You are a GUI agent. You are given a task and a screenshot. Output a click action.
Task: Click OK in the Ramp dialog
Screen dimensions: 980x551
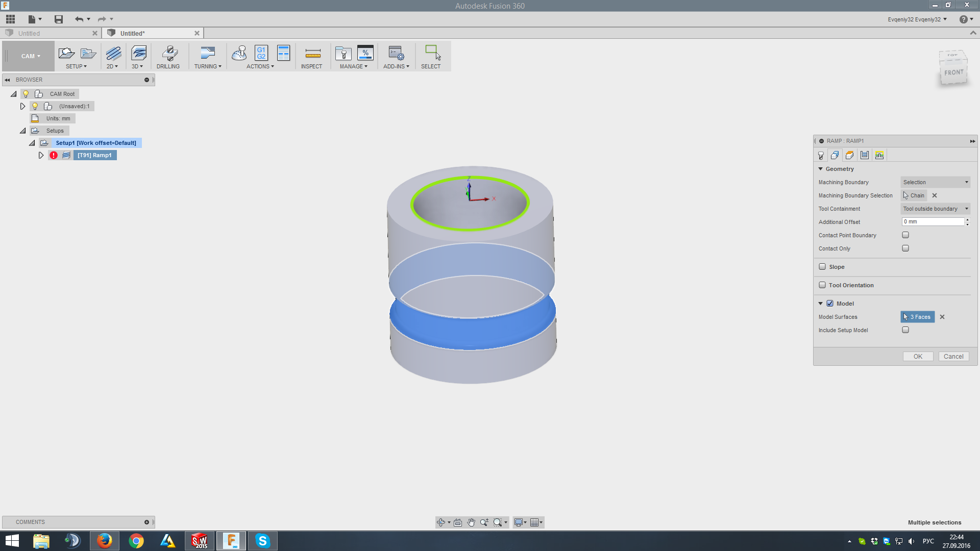tap(918, 357)
